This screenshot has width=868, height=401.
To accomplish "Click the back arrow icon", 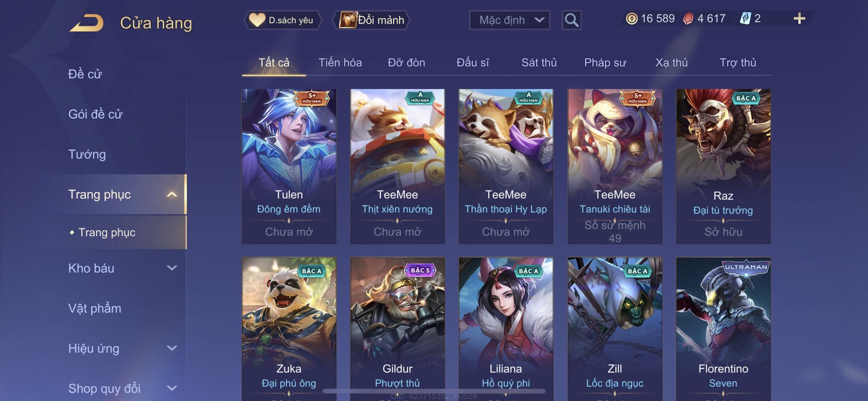I will pyautogui.click(x=87, y=23).
